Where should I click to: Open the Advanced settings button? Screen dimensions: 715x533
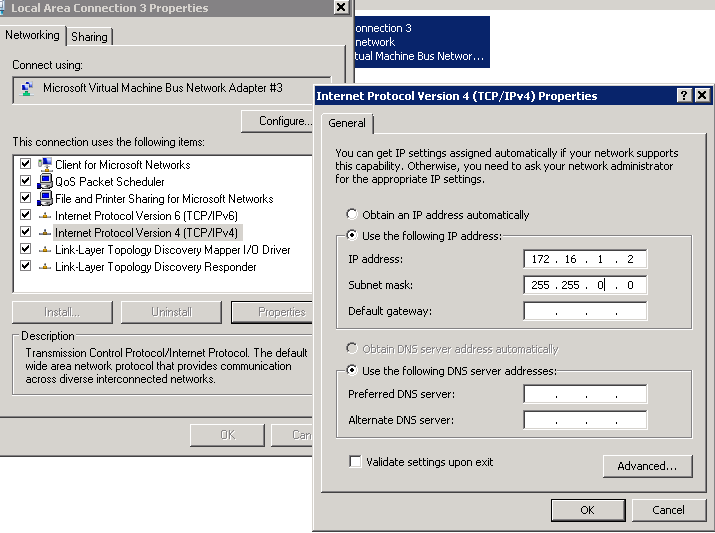(646, 466)
